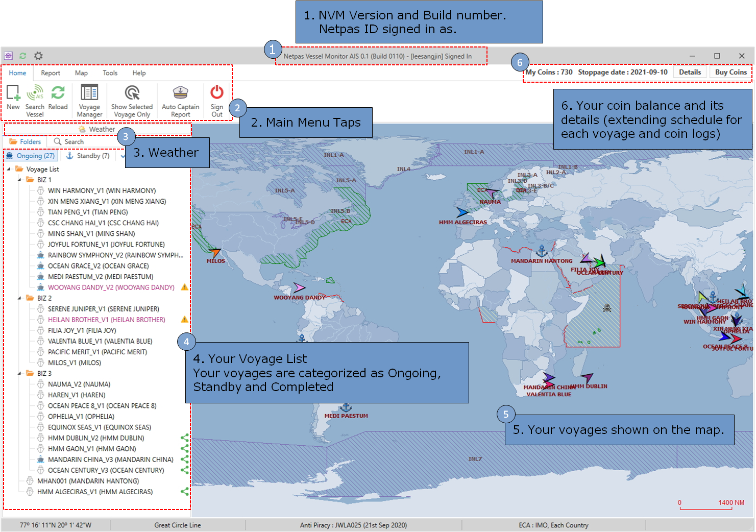
Task: Open the Map ribbon tab
Action: point(81,73)
